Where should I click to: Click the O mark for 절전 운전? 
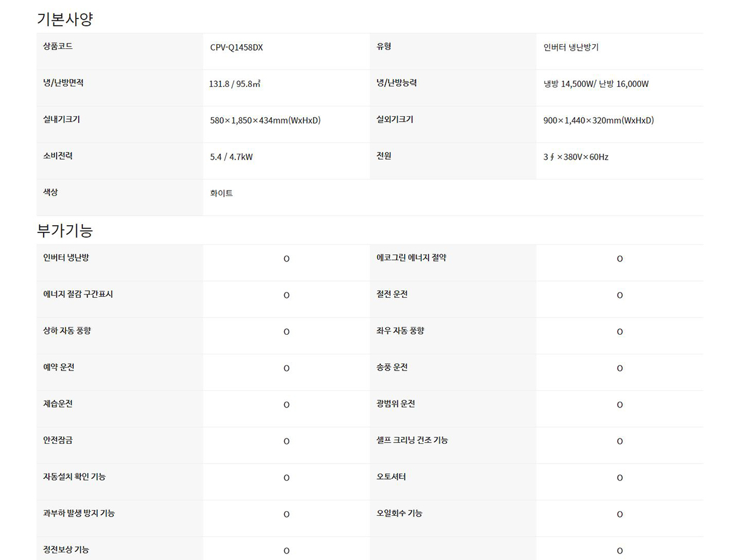click(620, 295)
